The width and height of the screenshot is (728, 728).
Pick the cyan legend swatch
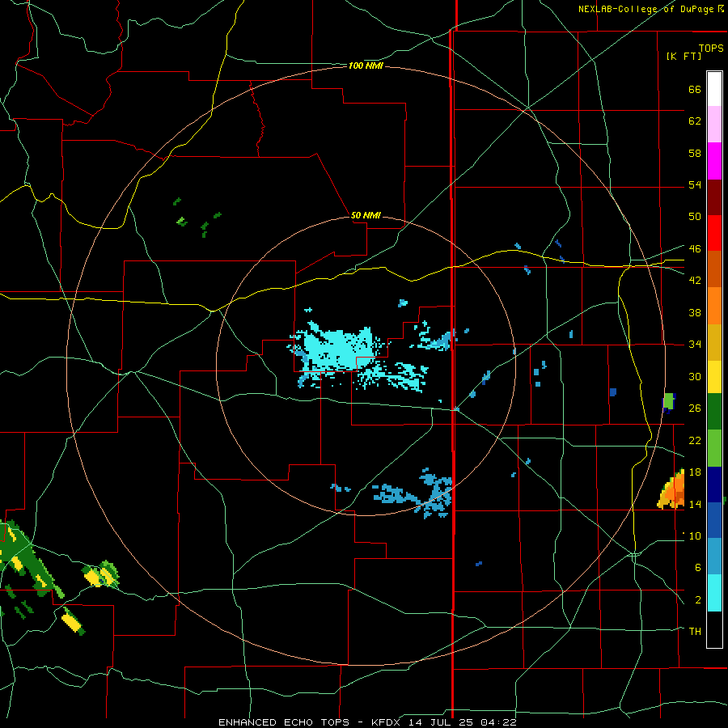[x=714, y=593]
